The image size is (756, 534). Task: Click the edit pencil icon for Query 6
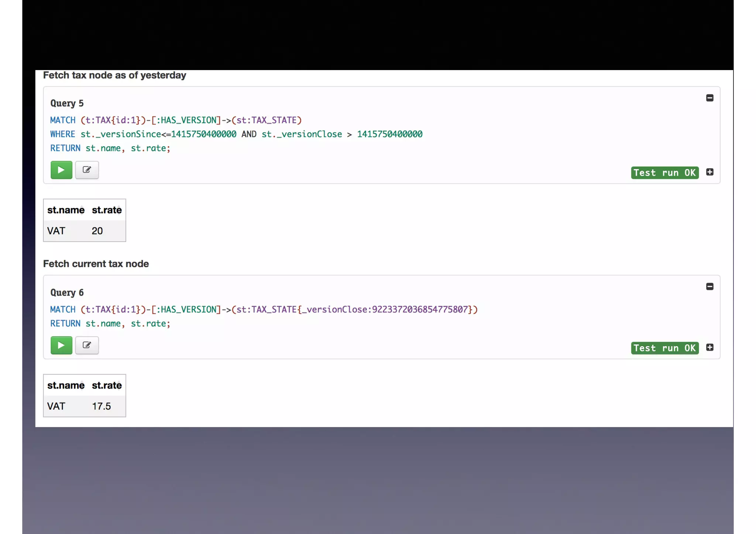87,345
